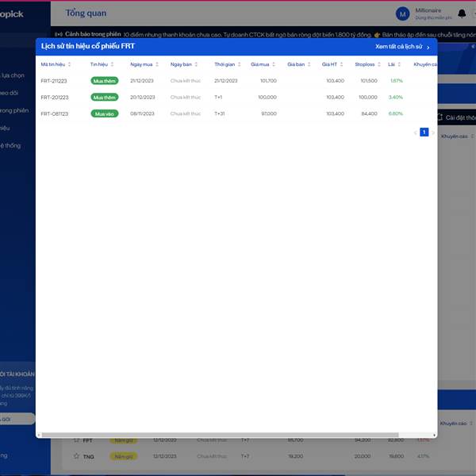
Task: Click next page arrow in pagination
Action: pyautogui.click(x=433, y=132)
